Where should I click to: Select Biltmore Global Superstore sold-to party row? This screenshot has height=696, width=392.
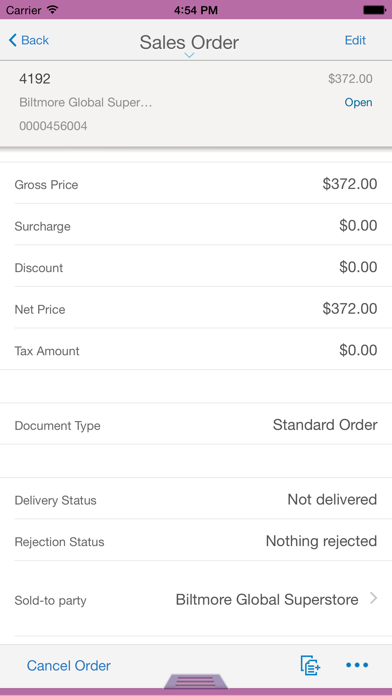coord(196,600)
